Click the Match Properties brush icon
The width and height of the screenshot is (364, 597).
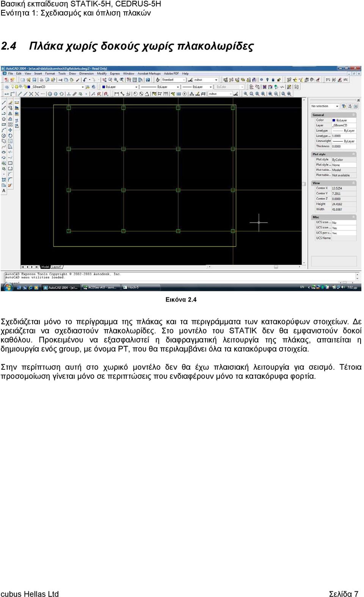point(77,80)
